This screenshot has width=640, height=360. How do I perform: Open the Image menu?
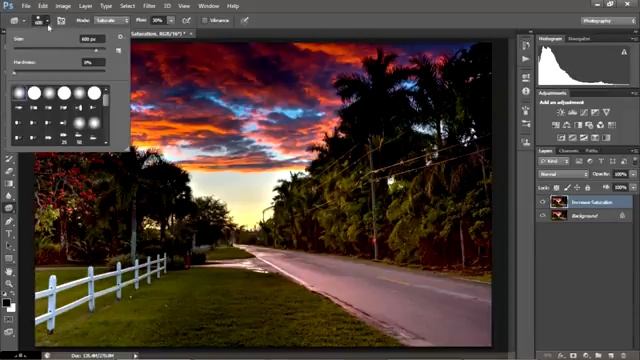[63, 6]
